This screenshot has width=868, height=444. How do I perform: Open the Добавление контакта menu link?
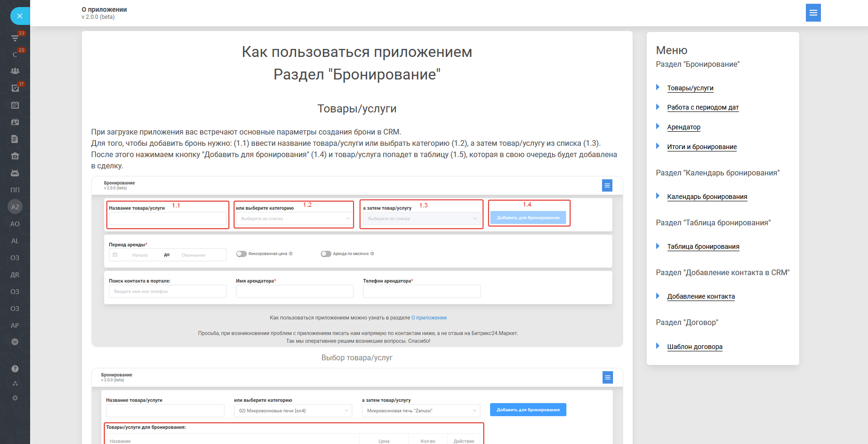pos(701,296)
